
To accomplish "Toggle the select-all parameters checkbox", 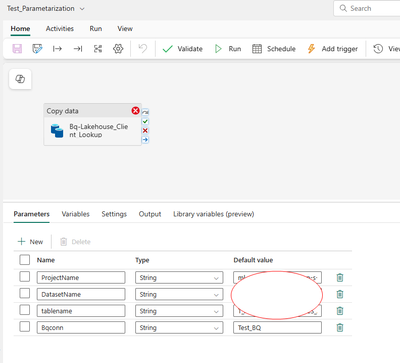I will 25,260.
